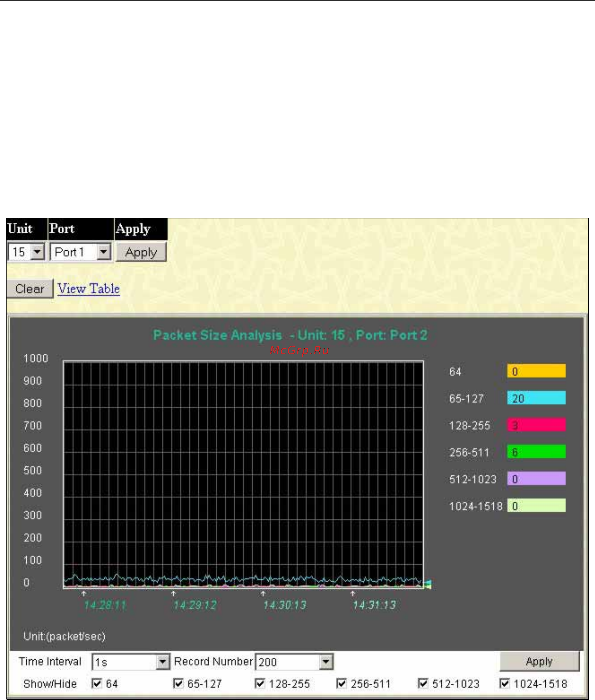The width and height of the screenshot is (595, 700).
Task: Open the Unit dropdown showing 15
Action: [x=26, y=252]
